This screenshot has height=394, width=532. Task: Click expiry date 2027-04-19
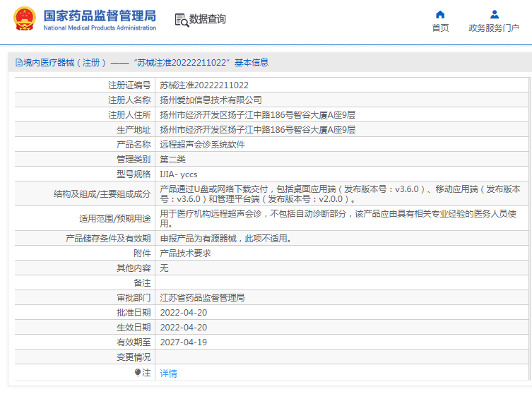tap(184, 342)
